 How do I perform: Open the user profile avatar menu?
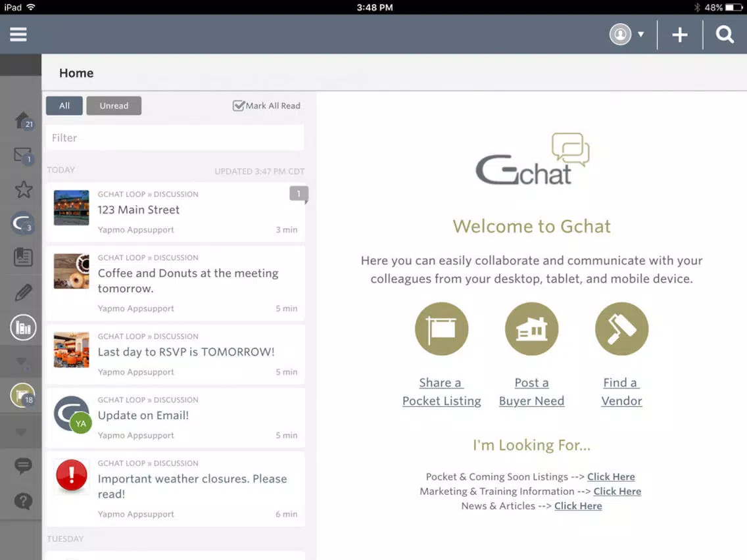[x=620, y=34]
